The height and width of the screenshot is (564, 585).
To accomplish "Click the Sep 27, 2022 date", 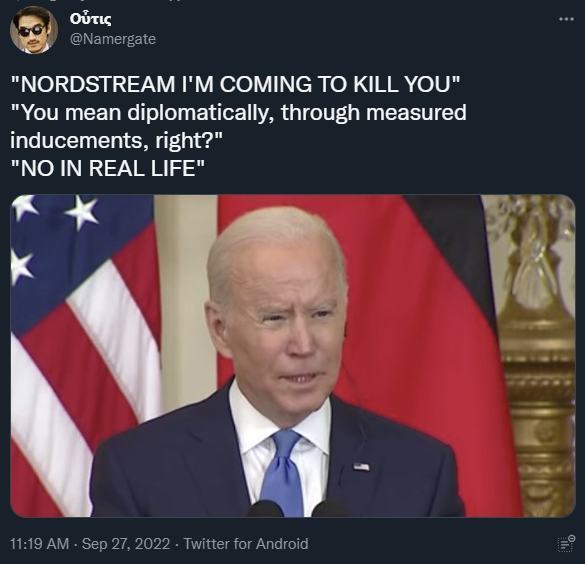I will coord(126,544).
